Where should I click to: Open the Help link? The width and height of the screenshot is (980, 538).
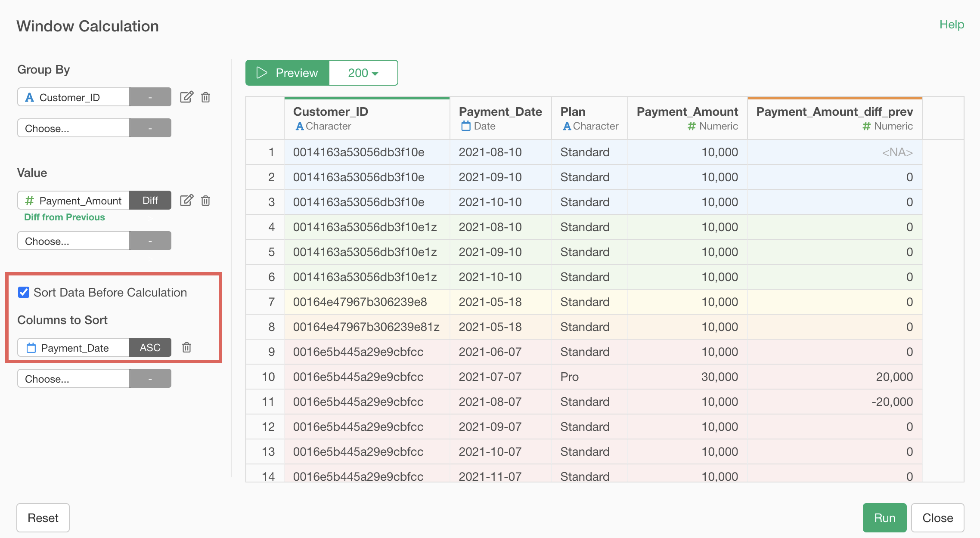(x=951, y=25)
